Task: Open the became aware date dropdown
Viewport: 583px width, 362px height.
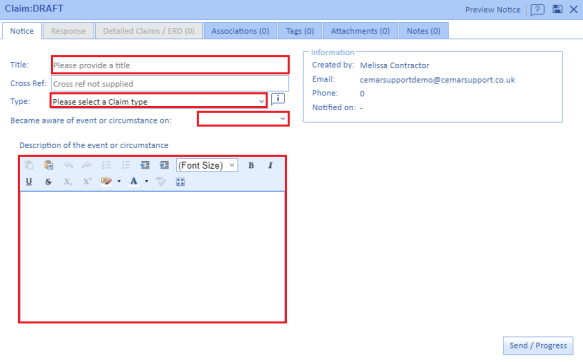Action: pos(243,119)
